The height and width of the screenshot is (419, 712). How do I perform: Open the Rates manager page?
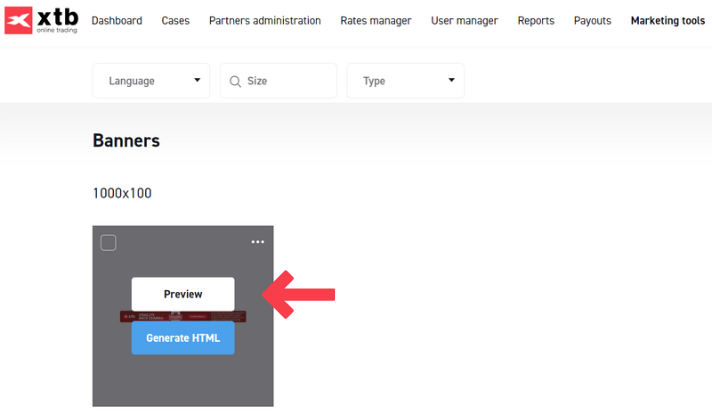coord(375,20)
